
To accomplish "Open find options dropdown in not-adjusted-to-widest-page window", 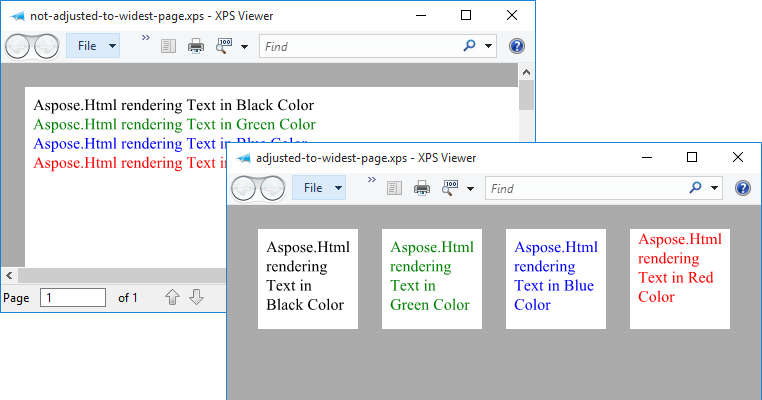I will tap(488, 46).
